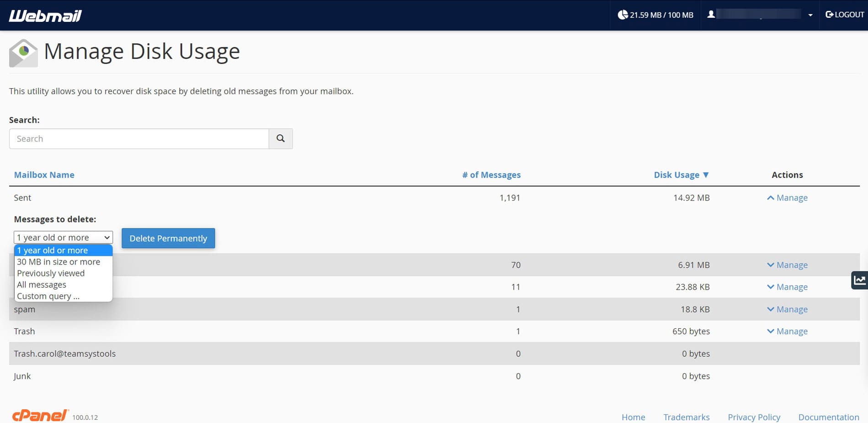The height and width of the screenshot is (423, 868).
Task: Collapse the Sent mailbox Manage section
Action: click(787, 198)
